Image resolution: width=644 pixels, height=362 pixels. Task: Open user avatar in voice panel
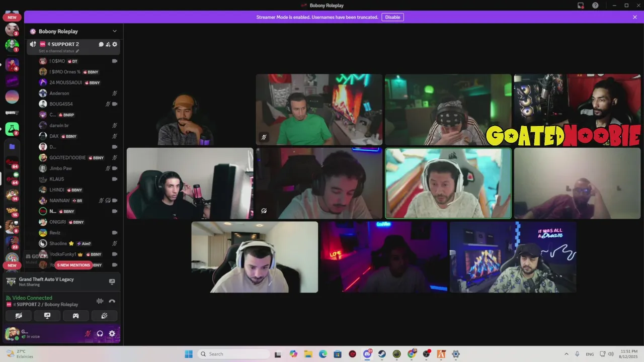(12, 333)
